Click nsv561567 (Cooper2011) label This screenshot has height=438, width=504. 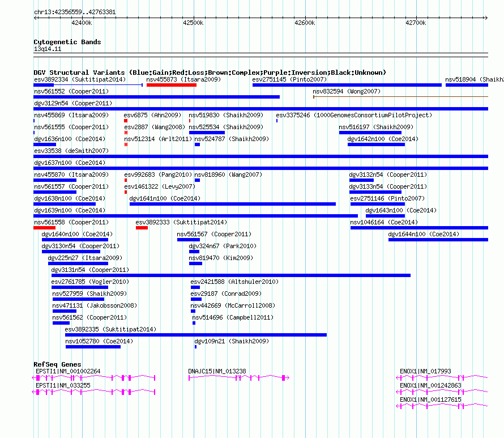(x=214, y=234)
